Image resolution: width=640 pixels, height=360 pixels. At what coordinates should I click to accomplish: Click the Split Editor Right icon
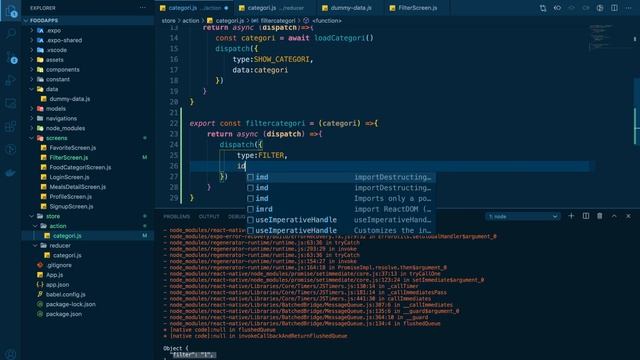pyautogui.click(x=614, y=8)
